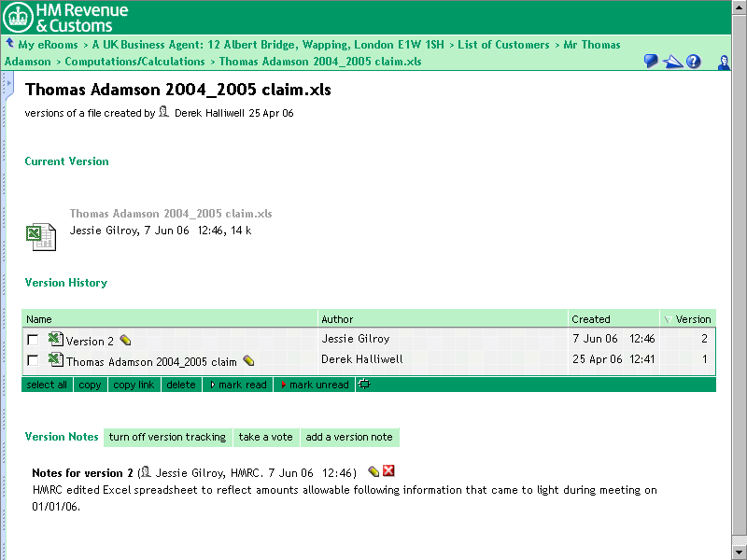Click the select all button

tap(47, 385)
